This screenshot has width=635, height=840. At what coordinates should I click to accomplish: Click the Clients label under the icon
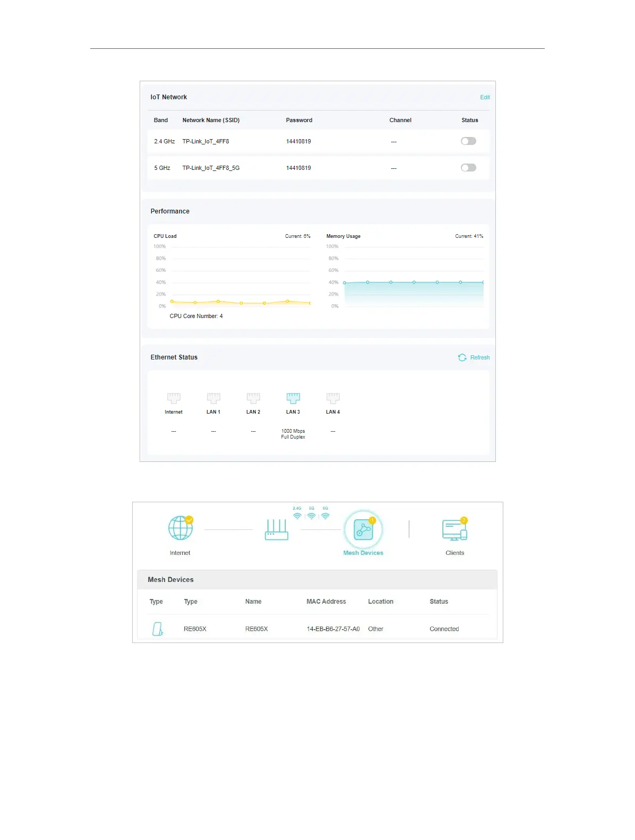(x=454, y=553)
